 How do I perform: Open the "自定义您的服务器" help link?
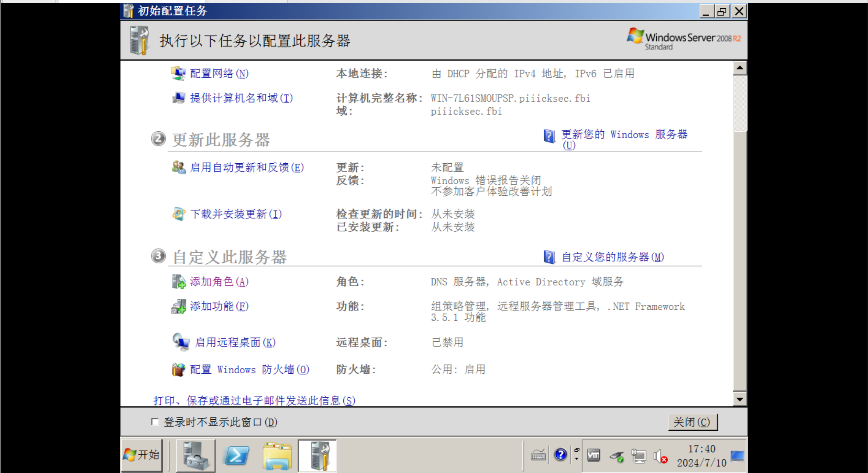coord(612,257)
